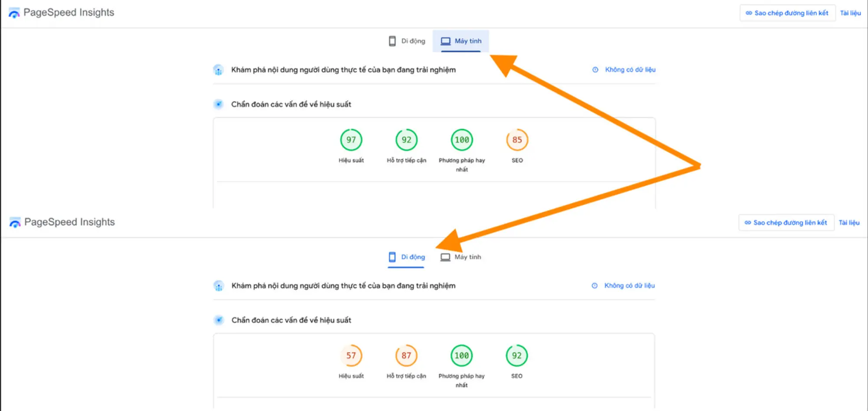Click the info icon beside Không có dữ liệu, top report
The image size is (868, 411).
click(595, 69)
